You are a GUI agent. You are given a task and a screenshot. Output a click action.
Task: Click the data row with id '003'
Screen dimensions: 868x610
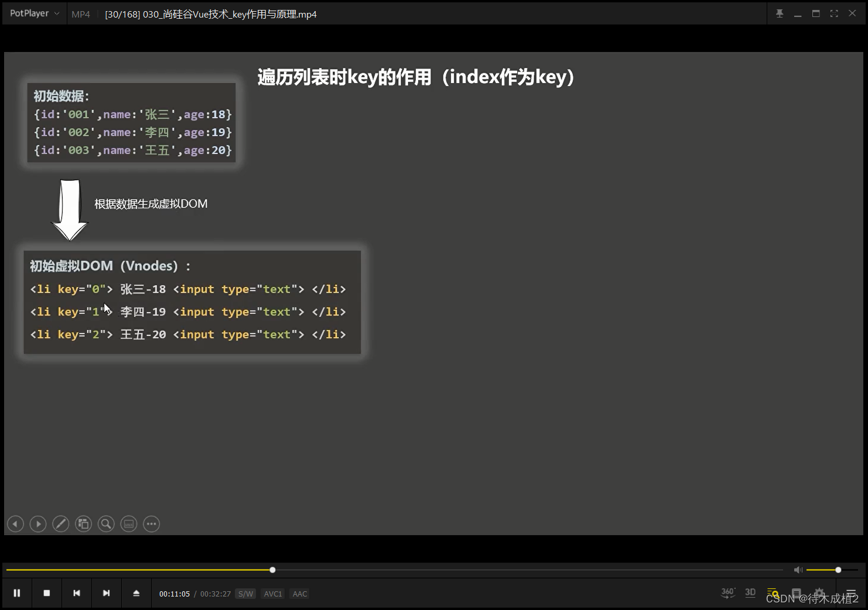tap(133, 150)
